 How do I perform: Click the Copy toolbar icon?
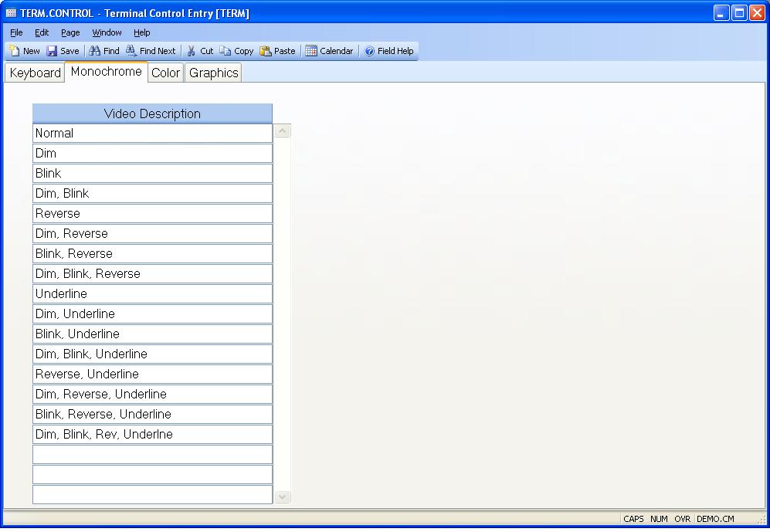pos(226,51)
